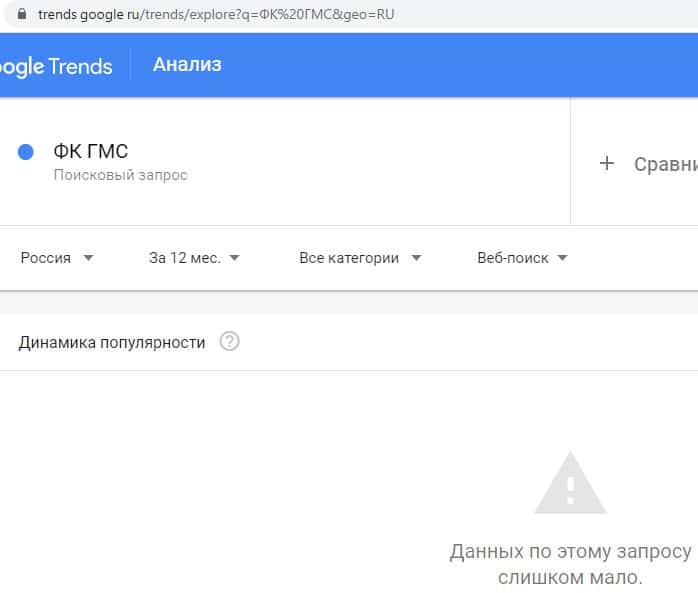Screen dimensions: 698x593
Task: Edit the ФК ГМС search term
Action: (x=91, y=152)
